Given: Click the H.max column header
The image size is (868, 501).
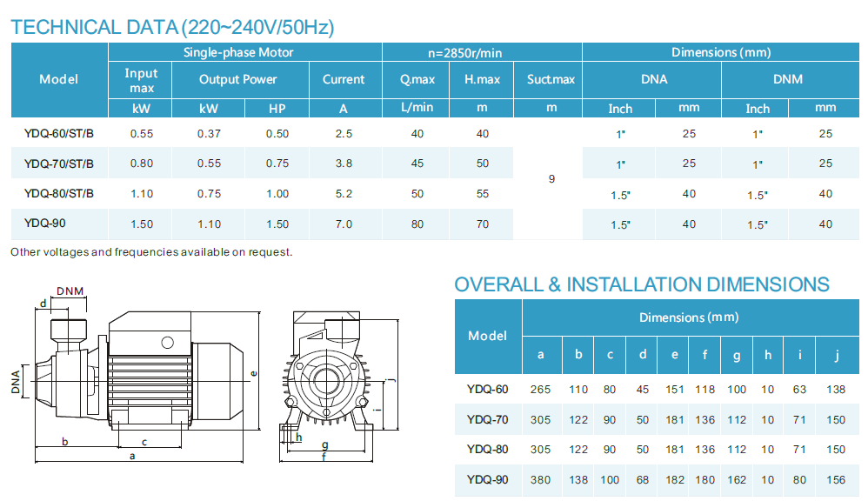Looking at the screenshot, I should [483, 79].
